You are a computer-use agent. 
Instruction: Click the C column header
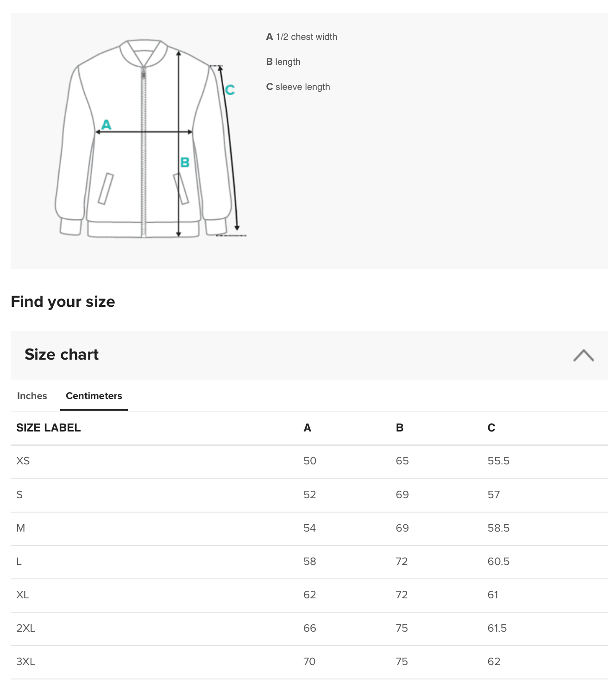(x=491, y=428)
